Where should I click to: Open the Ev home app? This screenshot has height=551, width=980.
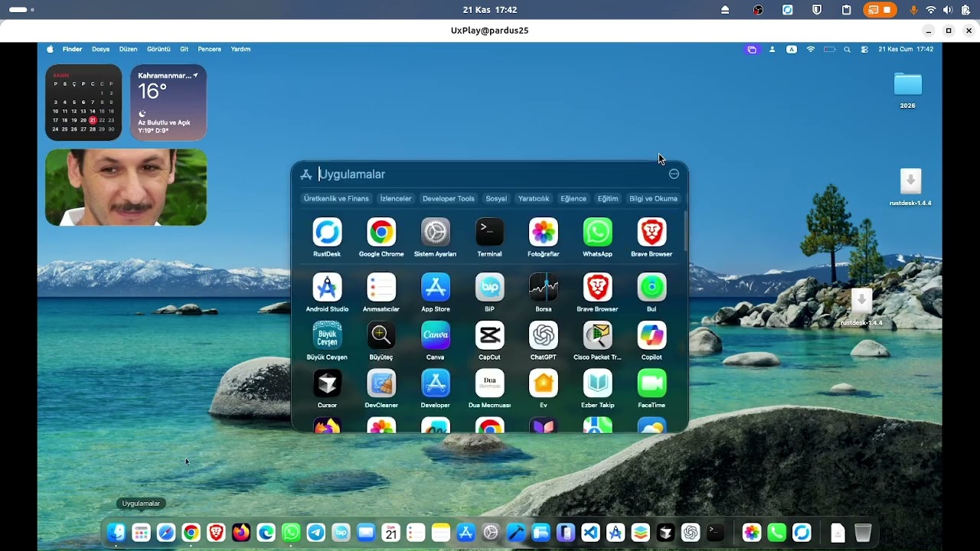[544, 383]
